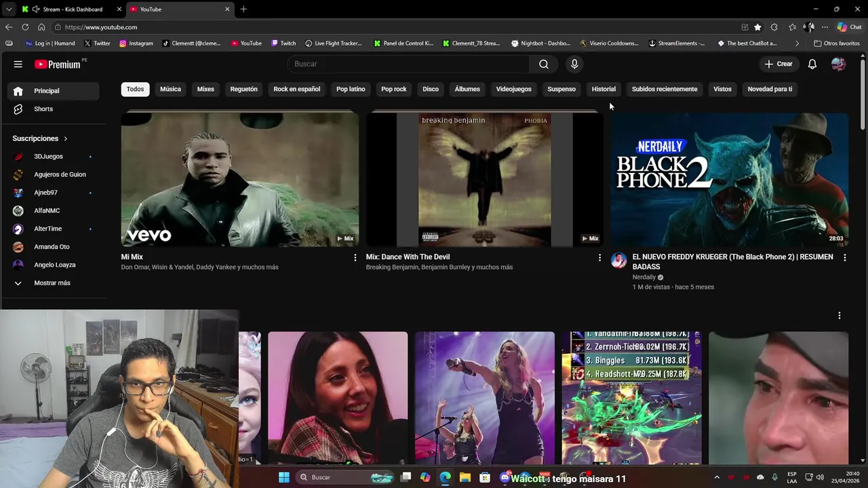Switch to Stream - Kick Dashboard tab
Image resolution: width=868 pixels, height=488 pixels.
point(71,9)
